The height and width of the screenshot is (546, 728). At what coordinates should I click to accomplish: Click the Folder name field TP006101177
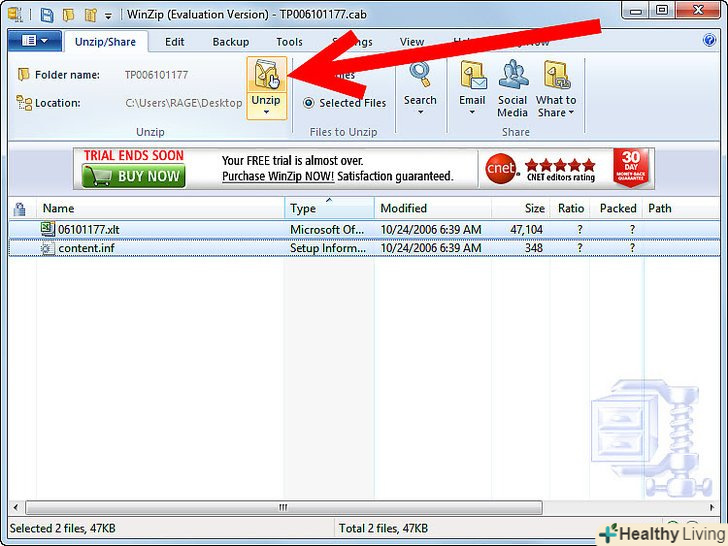pyautogui.click(x=156, y=75)
